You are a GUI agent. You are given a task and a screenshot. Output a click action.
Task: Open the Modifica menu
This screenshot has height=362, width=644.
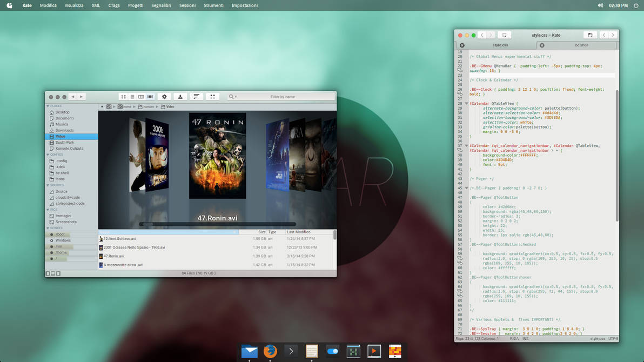coord(48,5)
